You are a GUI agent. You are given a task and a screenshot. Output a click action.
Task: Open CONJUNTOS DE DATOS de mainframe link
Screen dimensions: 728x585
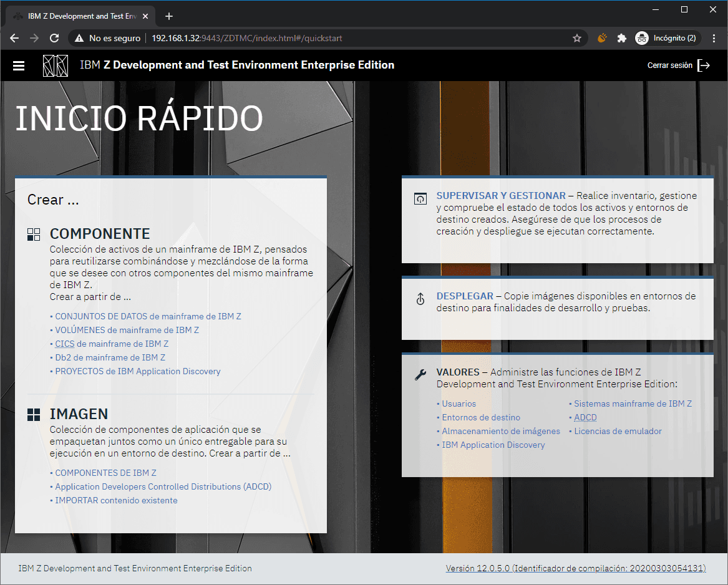[x=148, y=316]
